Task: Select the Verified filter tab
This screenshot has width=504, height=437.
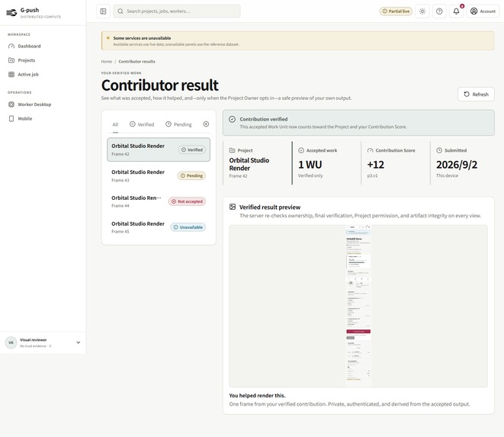Action: [142, 124]
